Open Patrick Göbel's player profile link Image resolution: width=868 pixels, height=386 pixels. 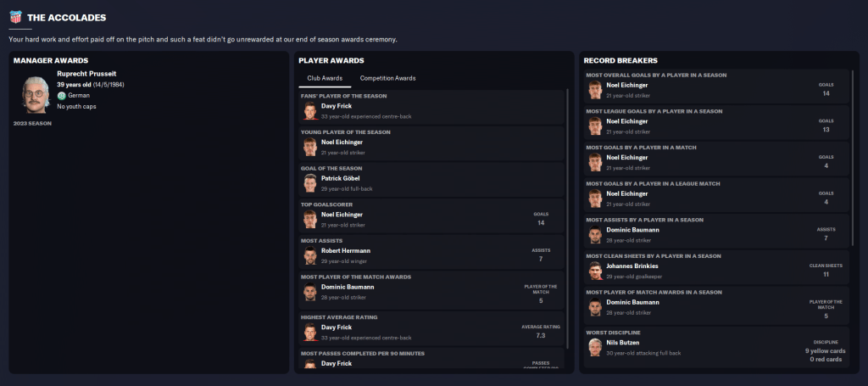(x=342, y=178)
